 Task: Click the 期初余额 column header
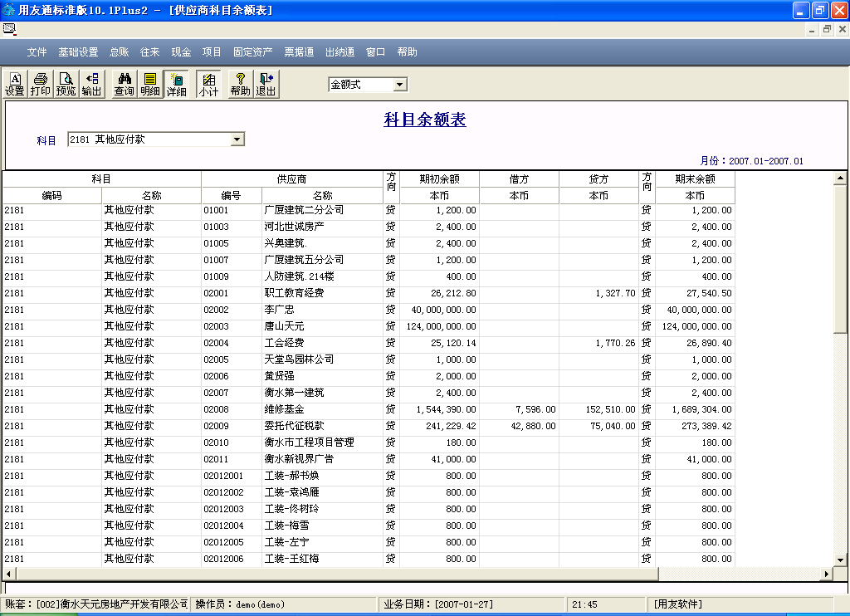click(x=440, y=179)
